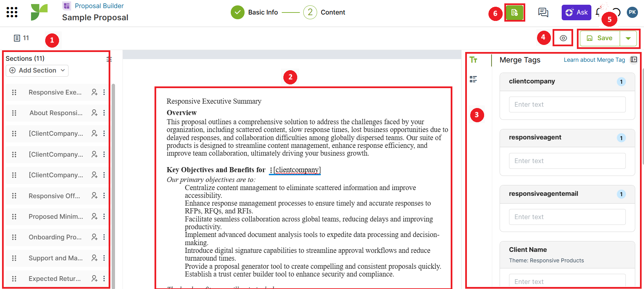Click drag handle of About Responsi... section
Screen dimensions: 644x289
(x=14, y=113)
